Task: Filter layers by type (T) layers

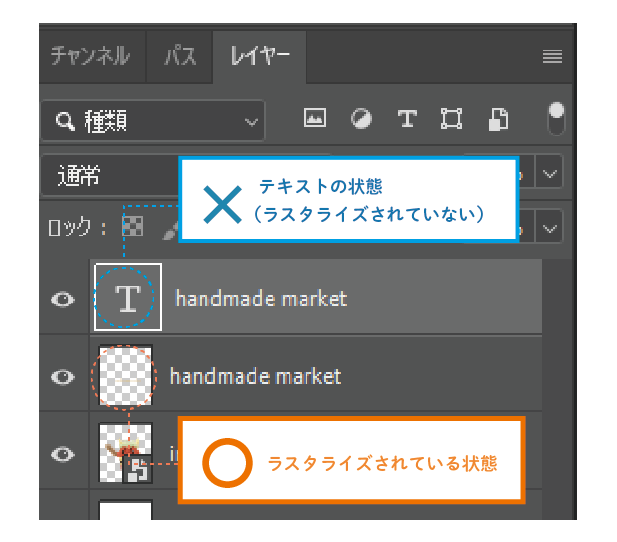Action: 407,118
